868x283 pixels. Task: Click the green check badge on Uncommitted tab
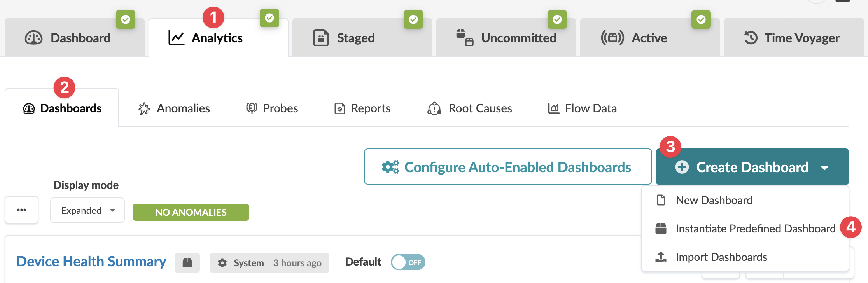point(557,19)
